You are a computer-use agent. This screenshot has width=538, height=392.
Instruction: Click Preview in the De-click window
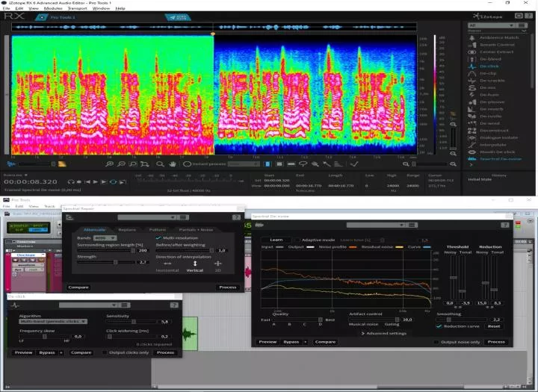pos(23,352)
